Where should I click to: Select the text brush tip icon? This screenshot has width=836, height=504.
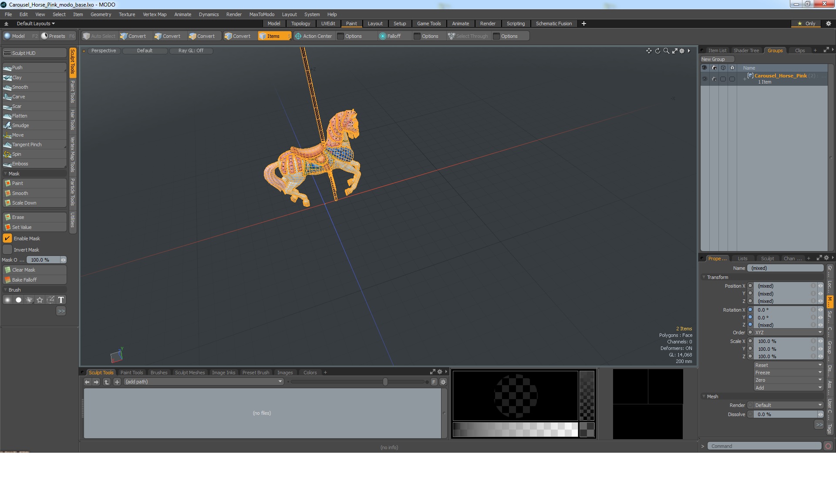(61, 300)
